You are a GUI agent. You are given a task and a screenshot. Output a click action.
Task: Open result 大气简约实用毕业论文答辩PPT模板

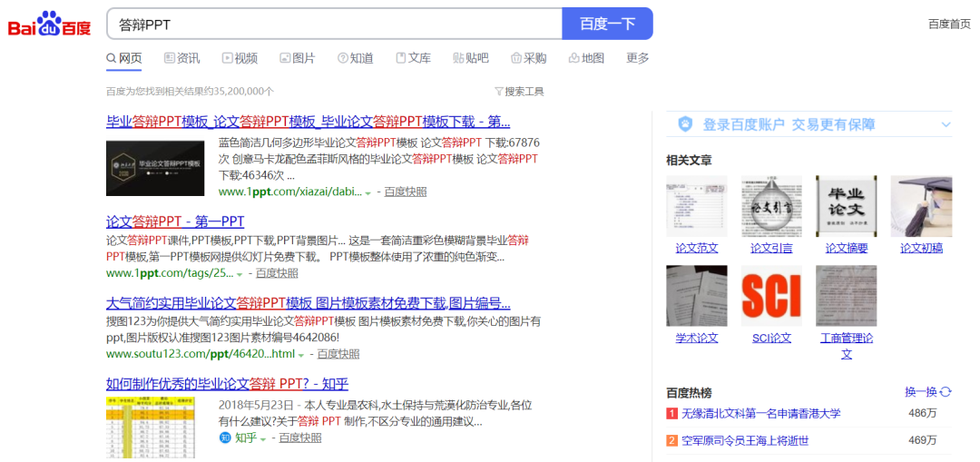[309, 304]
